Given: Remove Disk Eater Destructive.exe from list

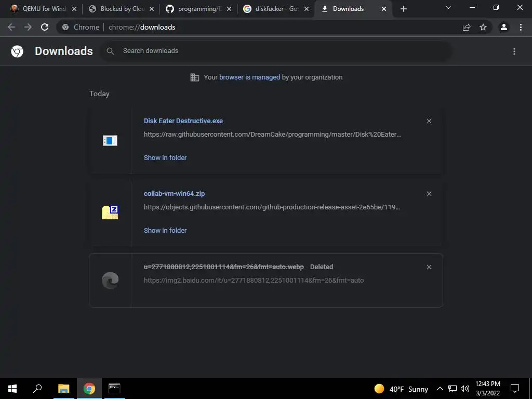Looking at the screenshot, I should click(x=429, y=121).
